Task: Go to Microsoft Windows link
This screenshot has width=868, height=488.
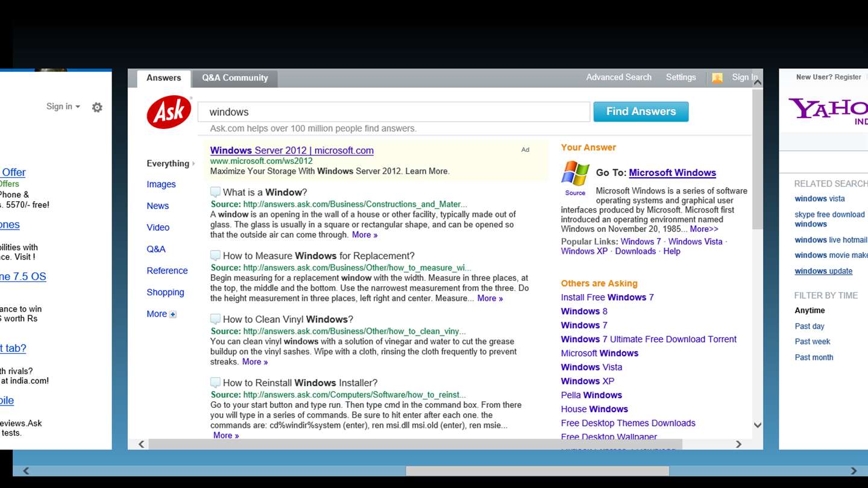Action: 672,173
